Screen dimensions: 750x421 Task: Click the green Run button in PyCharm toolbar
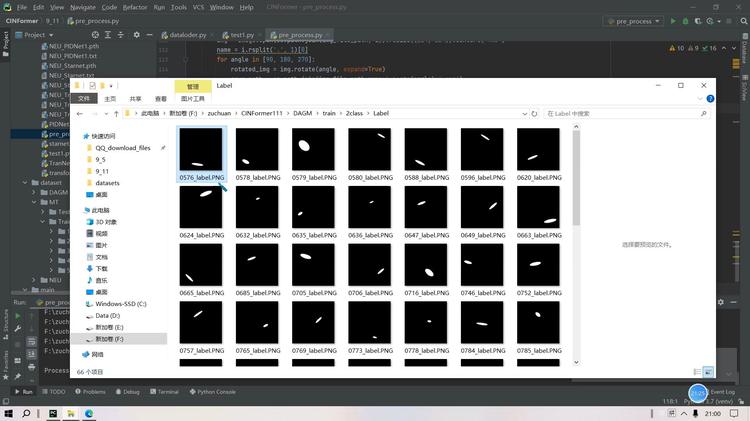click(x=673, y=21)
